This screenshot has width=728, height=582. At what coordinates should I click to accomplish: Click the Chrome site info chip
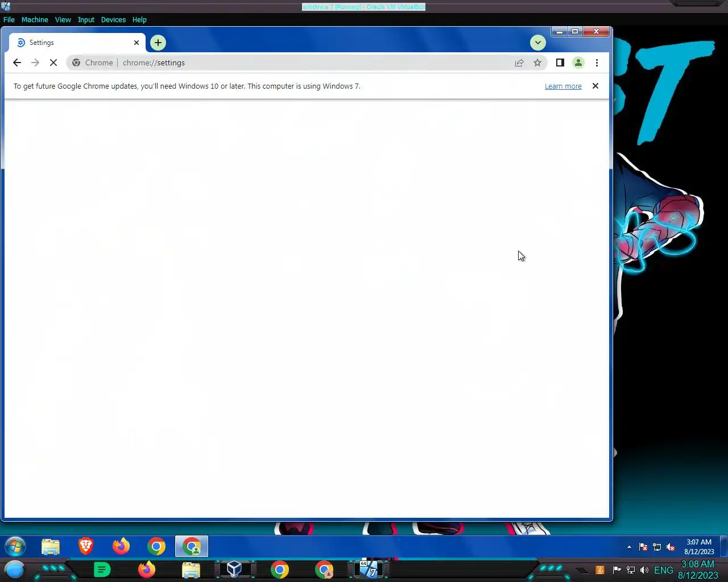[93, 63]
